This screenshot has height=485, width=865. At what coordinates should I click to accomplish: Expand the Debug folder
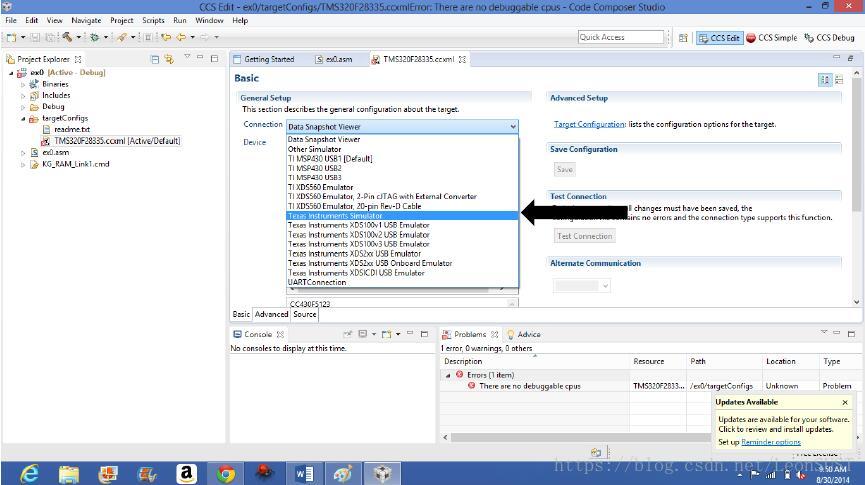(x=23, y=107)
